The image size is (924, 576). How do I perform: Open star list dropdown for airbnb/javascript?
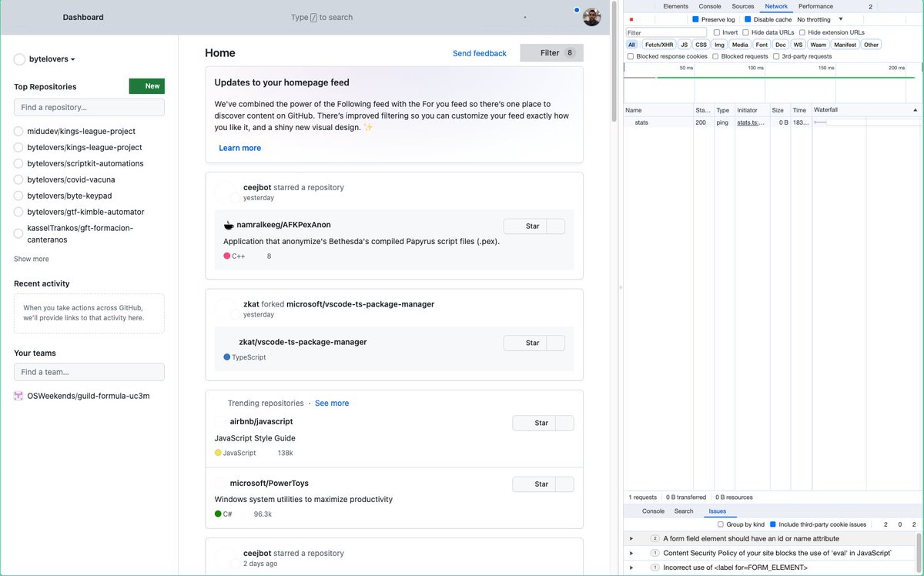tap(564, 423)
